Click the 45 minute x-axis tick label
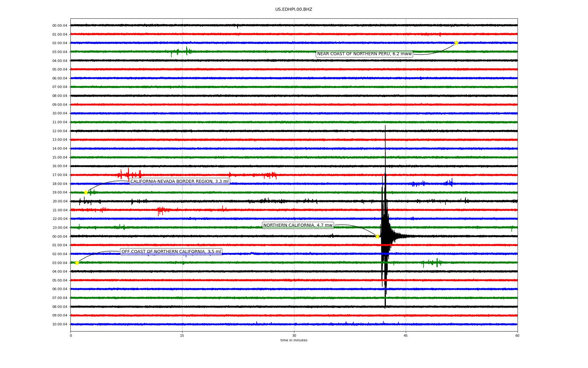Viewport: 588px width, 368px height. click(x=405, y=335)
